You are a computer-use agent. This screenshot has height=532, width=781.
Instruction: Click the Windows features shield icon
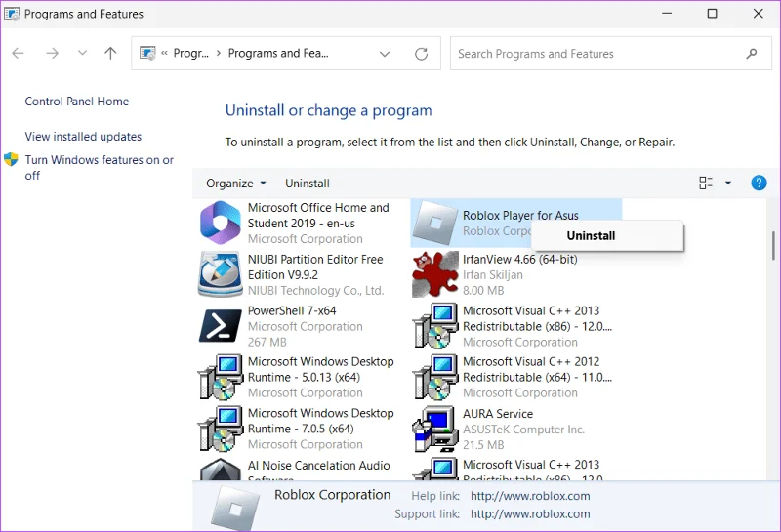[x=11, y=159]
